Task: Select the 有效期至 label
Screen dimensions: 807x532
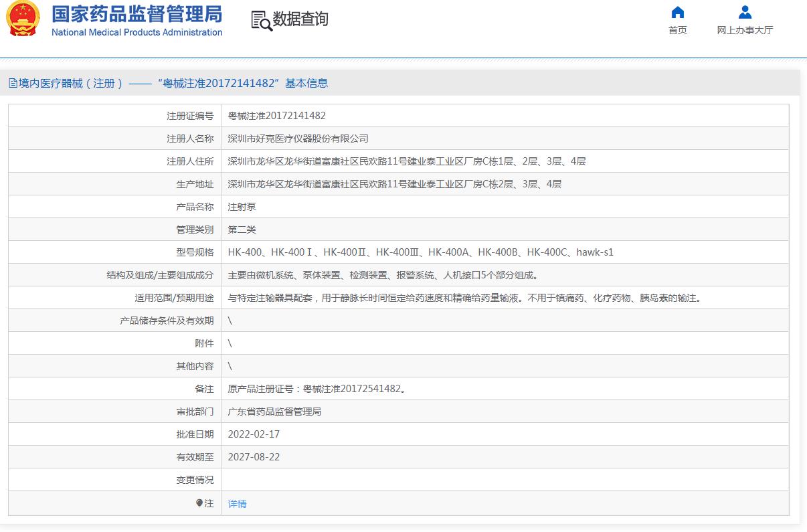Action: pos(195,457)
